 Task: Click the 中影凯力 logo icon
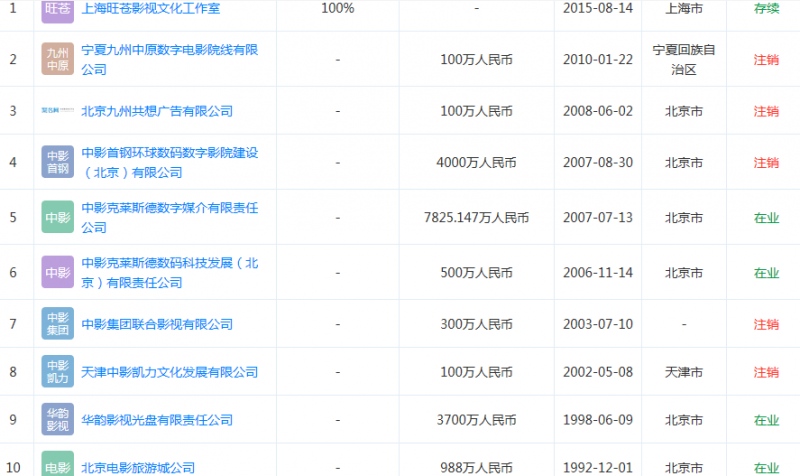click(x=58, y=372)
